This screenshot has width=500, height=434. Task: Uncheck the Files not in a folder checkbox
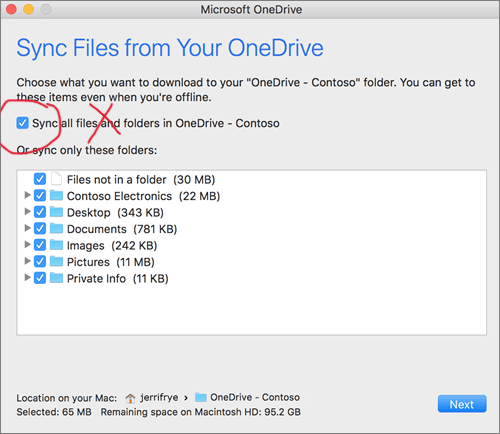pyautogui.click(x=40, y=179)
